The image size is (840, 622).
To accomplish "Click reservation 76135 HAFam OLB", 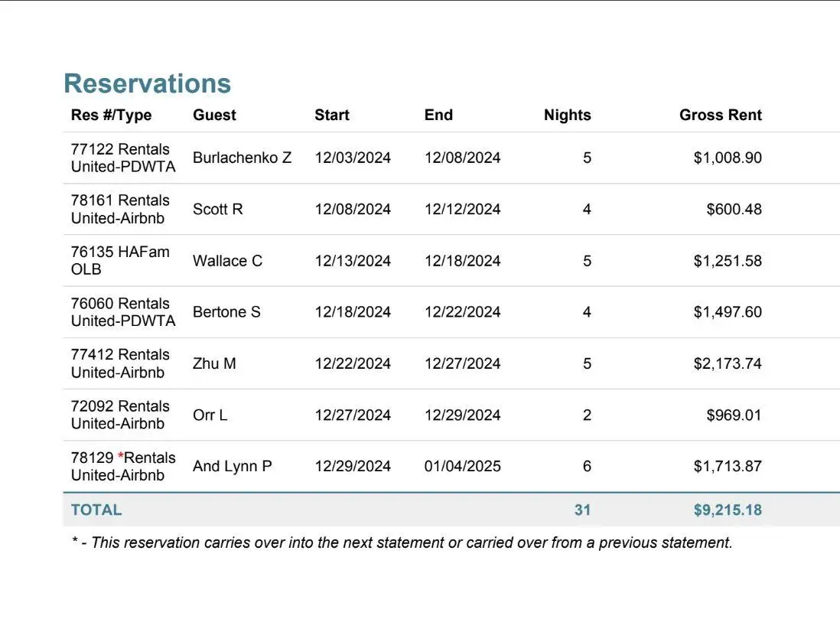I will pos(120,260).
